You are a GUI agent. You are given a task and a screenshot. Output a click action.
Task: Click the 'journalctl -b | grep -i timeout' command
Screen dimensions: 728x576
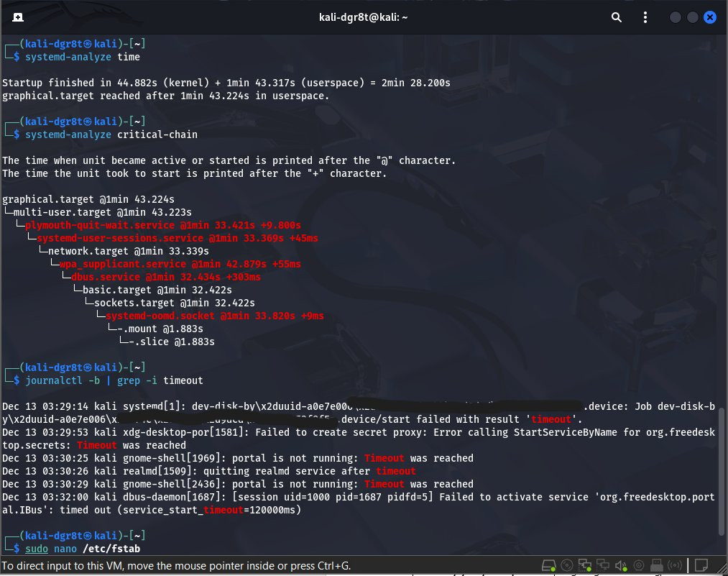coord(114,381)
